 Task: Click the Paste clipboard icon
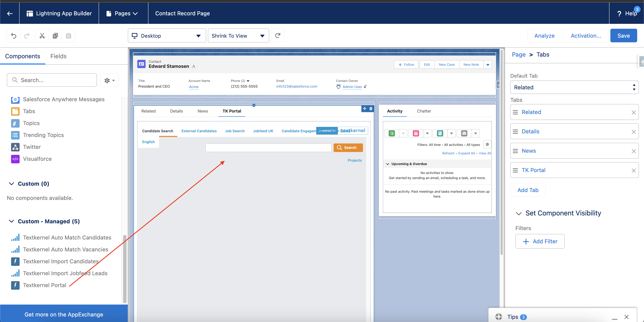click(x=69, y=36)
